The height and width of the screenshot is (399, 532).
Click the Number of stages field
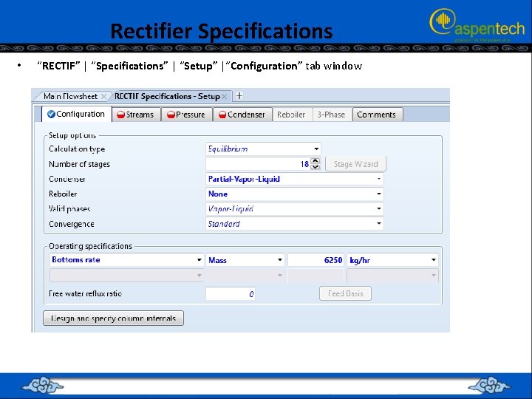point(258,164)
